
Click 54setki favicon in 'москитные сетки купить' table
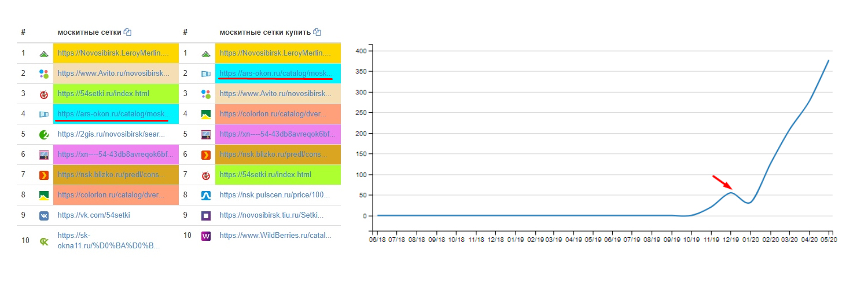(206, 175)
